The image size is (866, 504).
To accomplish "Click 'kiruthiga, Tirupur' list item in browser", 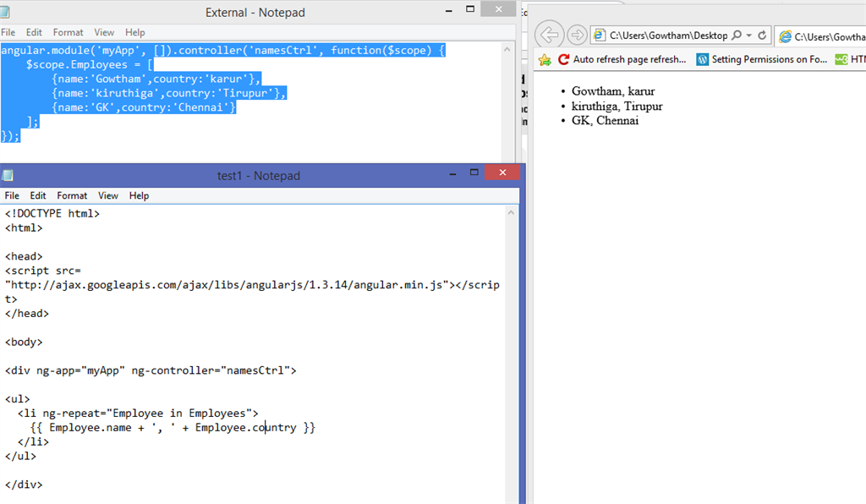I will coord(617,106).
